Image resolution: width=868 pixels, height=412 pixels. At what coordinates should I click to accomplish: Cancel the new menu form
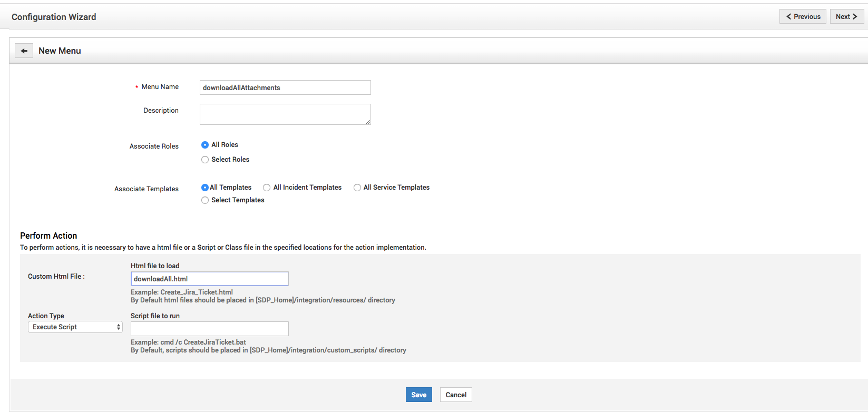[x=456, y=395]
